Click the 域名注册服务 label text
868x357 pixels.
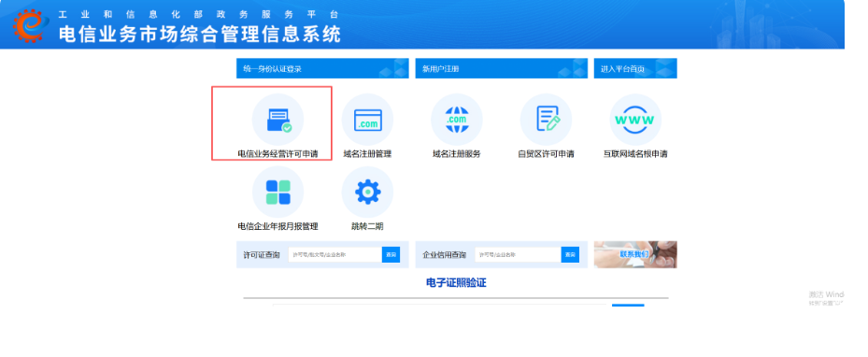[x=457, y=154]
